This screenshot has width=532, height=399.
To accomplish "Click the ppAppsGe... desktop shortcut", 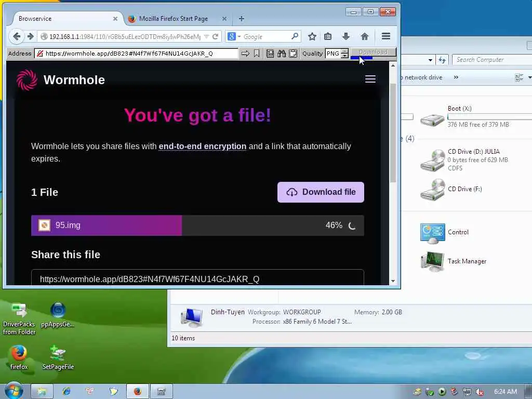I will [58, 315].
